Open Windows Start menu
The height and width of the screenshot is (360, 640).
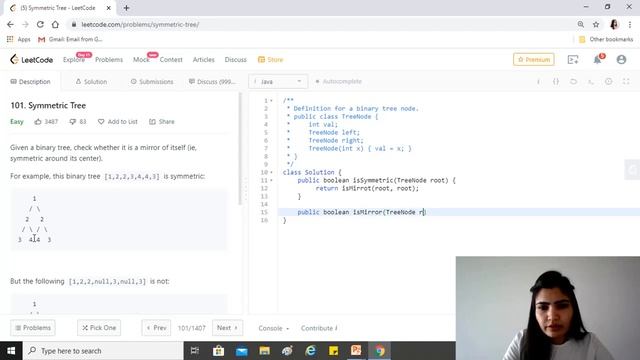point(11,351)
